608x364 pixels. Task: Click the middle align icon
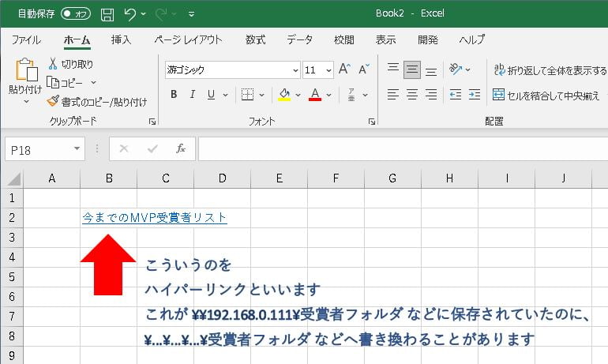(x=412, y=69)
